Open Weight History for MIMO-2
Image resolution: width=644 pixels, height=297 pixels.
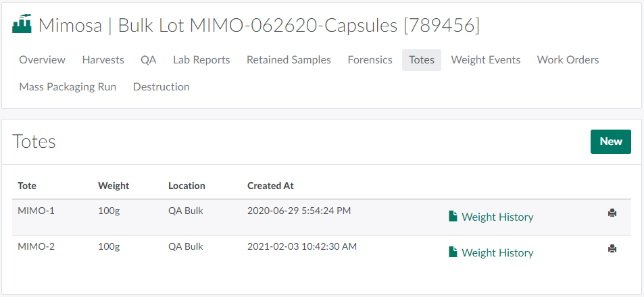497,252
